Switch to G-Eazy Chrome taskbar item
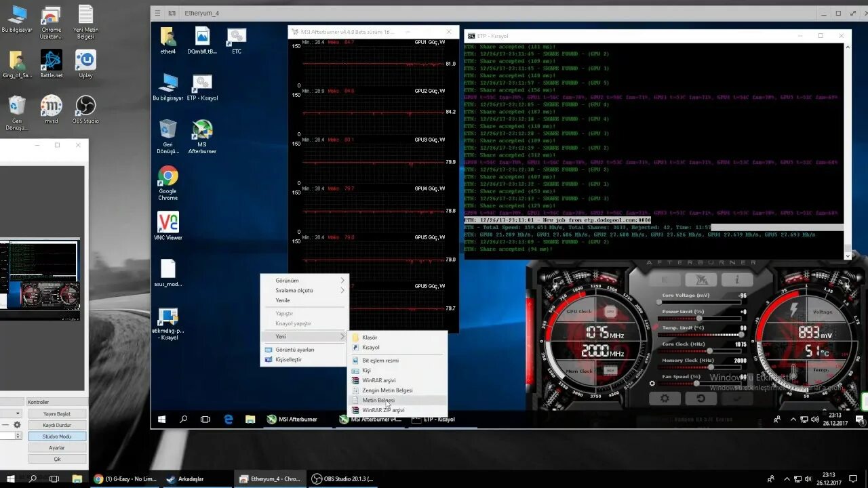The image size is (868, 488). [125, 479]
